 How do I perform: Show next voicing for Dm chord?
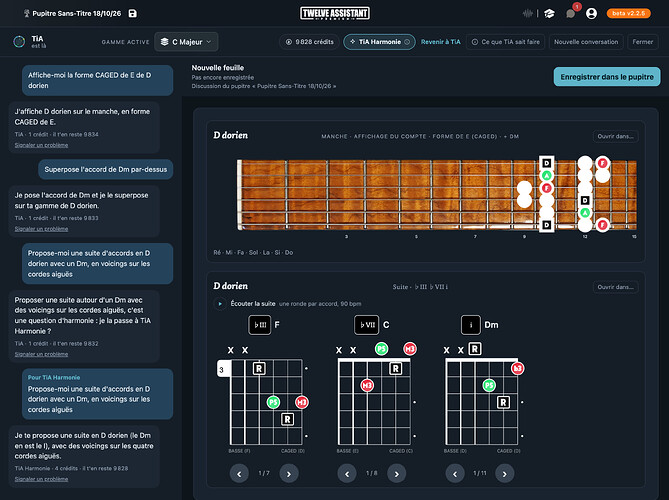505,474
